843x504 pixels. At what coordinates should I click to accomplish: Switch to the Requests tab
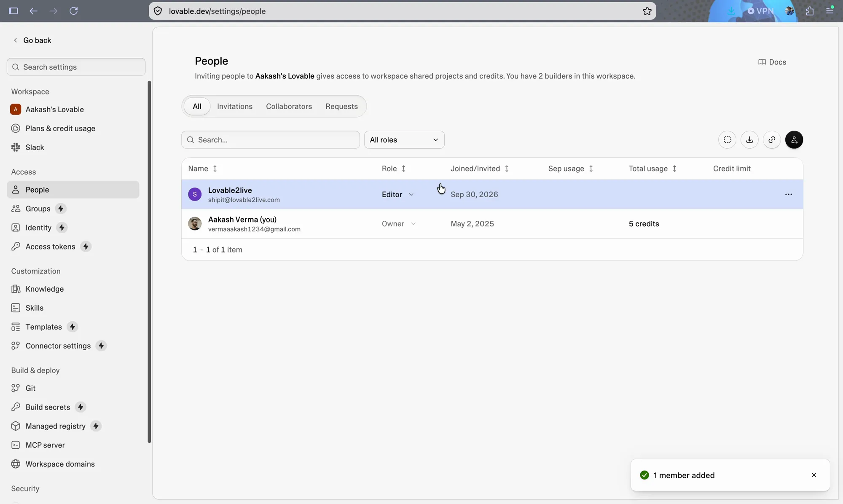(x=341, y=106)
